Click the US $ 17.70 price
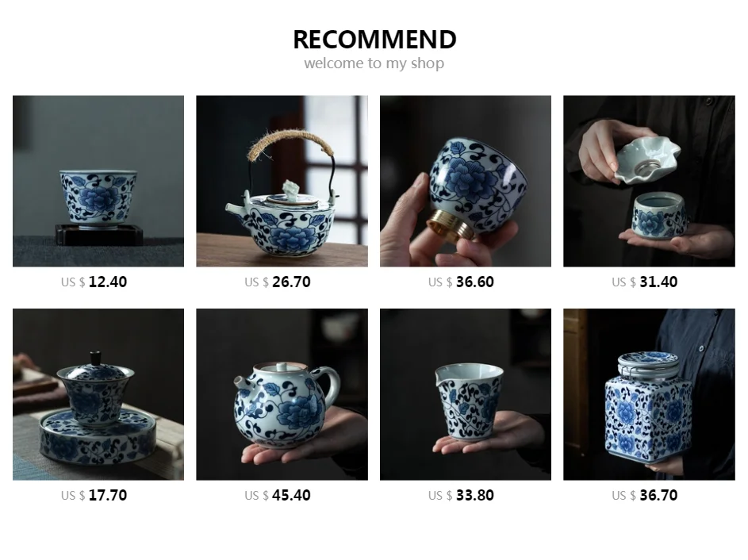This screenshot has width=748, height=560. pos(94,495)
